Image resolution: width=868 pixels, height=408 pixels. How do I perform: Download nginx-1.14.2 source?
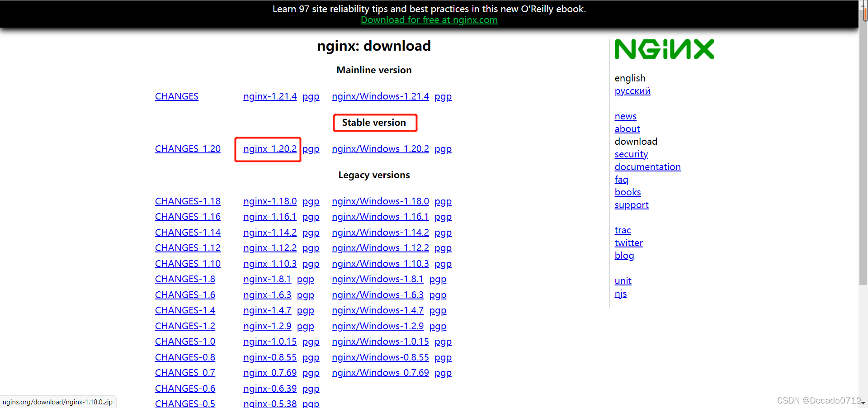[270, 232]
